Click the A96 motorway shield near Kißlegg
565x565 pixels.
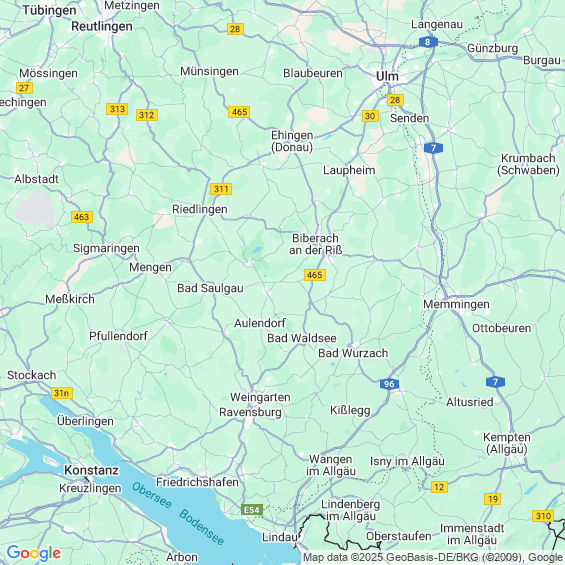389,384
